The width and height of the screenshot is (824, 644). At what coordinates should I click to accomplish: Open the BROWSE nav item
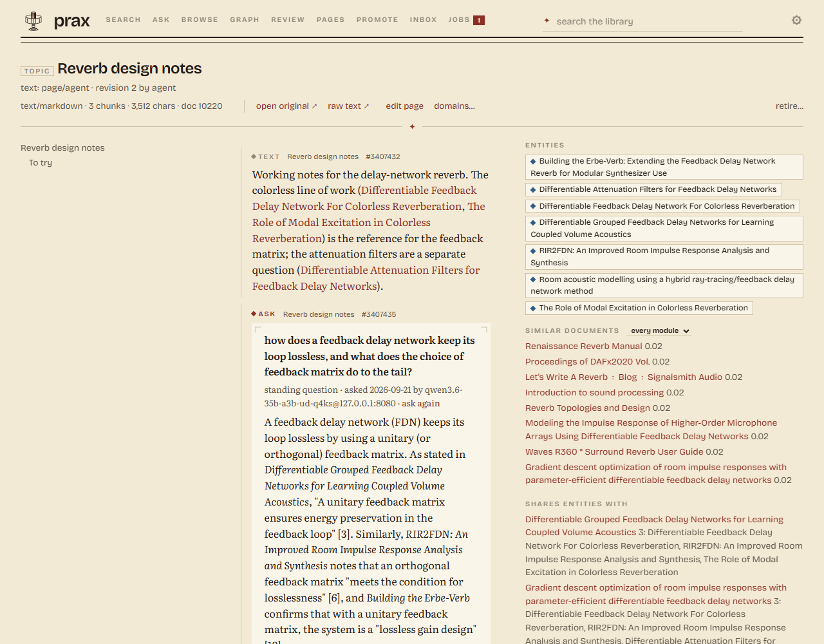point(200,20)
